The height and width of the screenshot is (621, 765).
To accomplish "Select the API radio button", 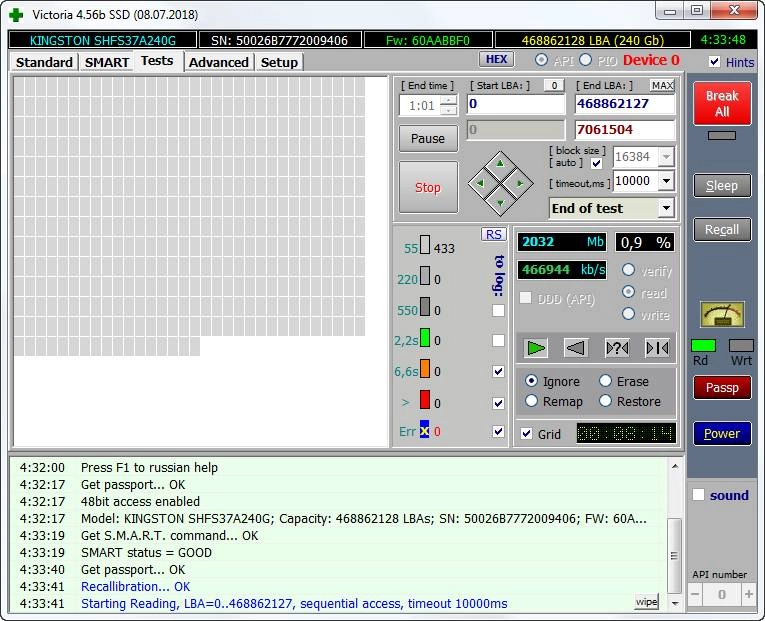I will click(x=541, y=60).
